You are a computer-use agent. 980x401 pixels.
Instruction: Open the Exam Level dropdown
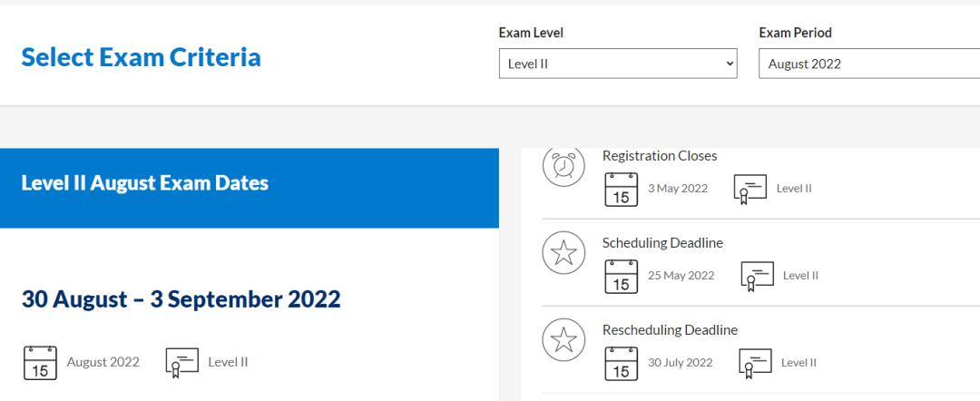point(617,64)
